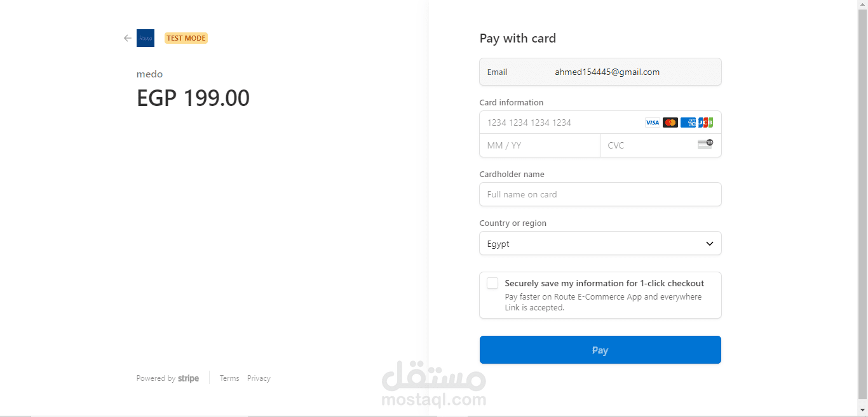Enable save information for 1-click checkout
868x417 pixels.
(x=492, y=283)
